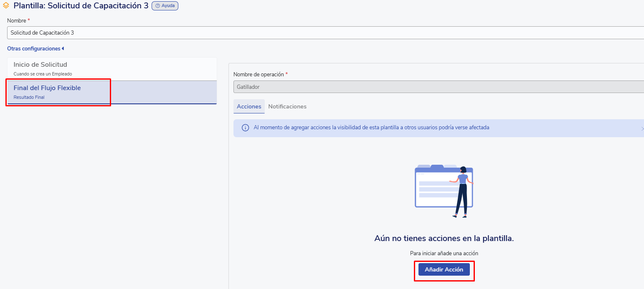Screen dimensions: 644x289
Task: Dismiss the visibility warning banner with X
Action: point(642,129)
